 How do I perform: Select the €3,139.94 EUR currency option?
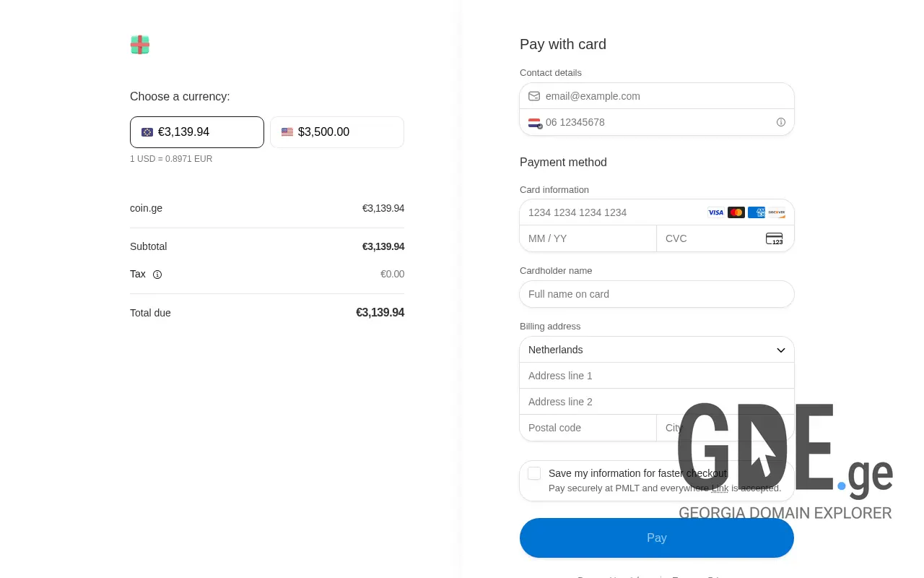tap(196, 132)
